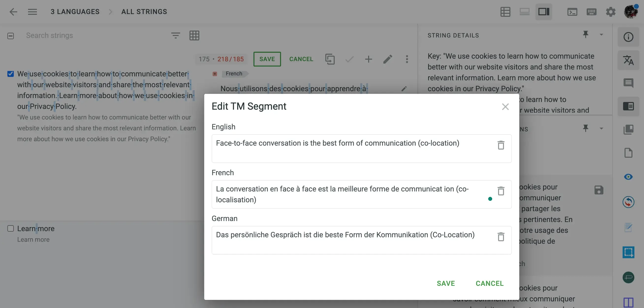Expand the three-dot overflow menu in toolbar
The height and width of the screenshot is (308, 644).
pyautogui.click(x=407, y=59)
